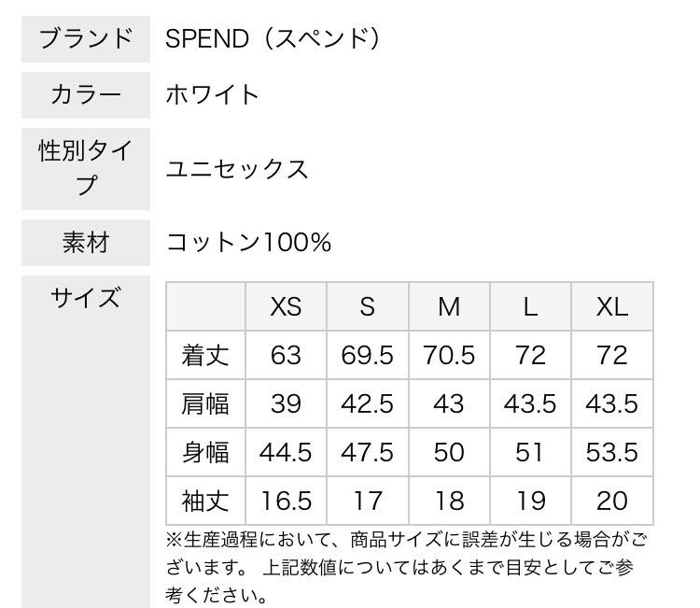
Task: Click the M column header
Action: pos(449,306)
